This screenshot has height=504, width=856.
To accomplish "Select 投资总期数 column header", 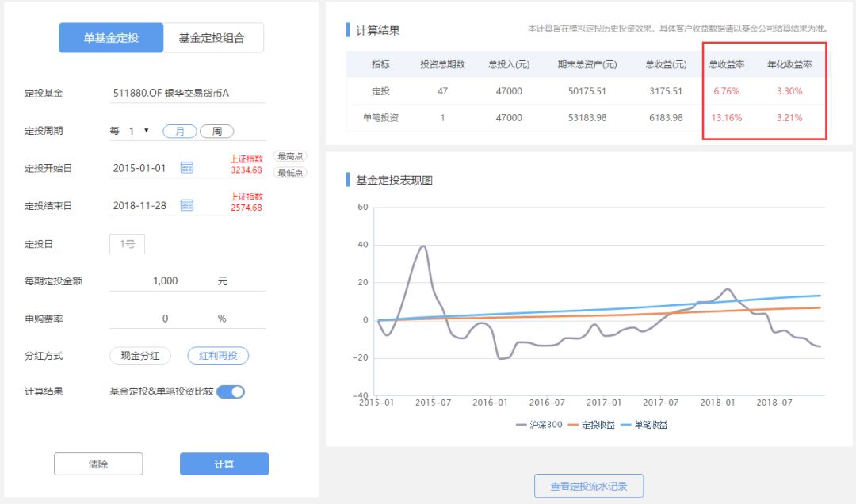I will (442, 64).
